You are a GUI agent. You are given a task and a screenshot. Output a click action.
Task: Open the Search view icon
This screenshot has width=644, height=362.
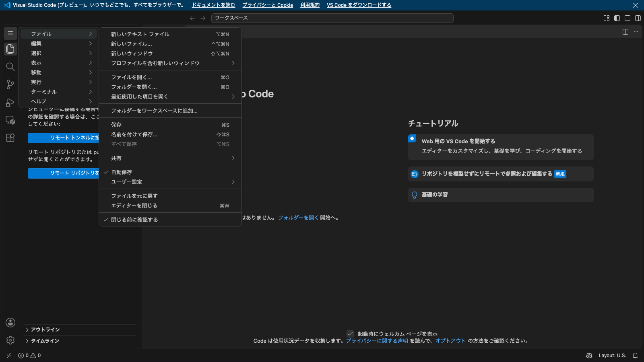[x=10, y=67]
